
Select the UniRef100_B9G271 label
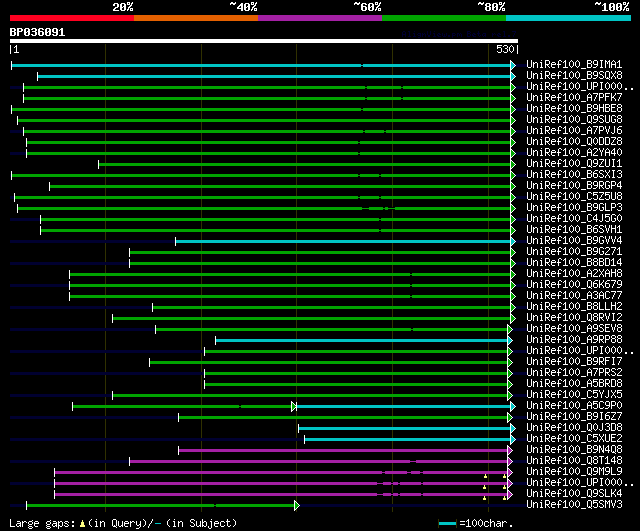coord(574,252)
